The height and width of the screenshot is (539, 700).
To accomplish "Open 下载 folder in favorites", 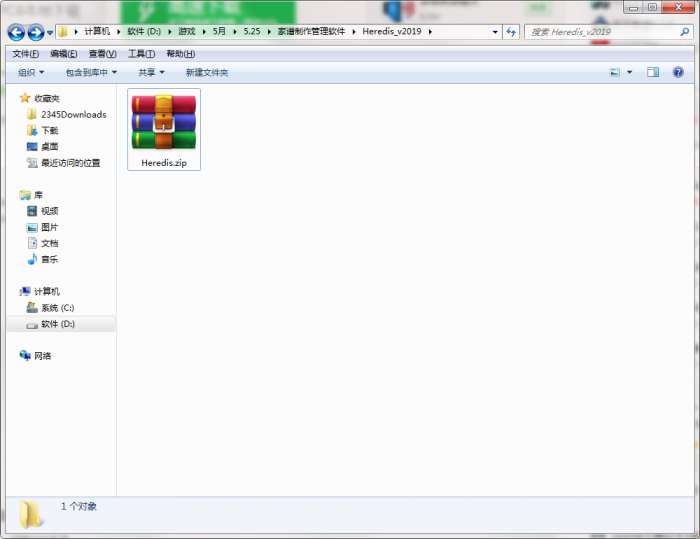I will [50, 130].
